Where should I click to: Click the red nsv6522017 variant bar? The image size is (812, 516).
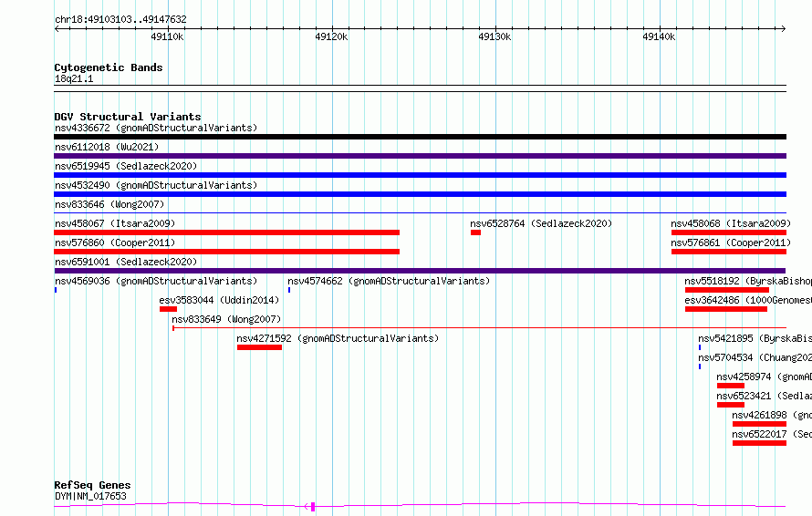click(x=759, y=443)
